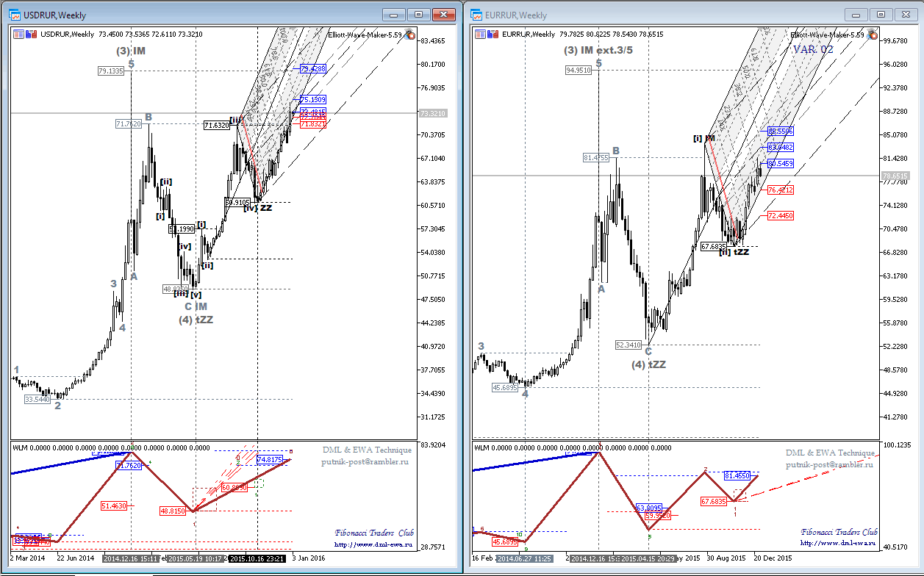Screen dimensions: 924x576
Task: Click the blue-red icon beside USDRUR,Weekly
Action: tap(32, 34)
